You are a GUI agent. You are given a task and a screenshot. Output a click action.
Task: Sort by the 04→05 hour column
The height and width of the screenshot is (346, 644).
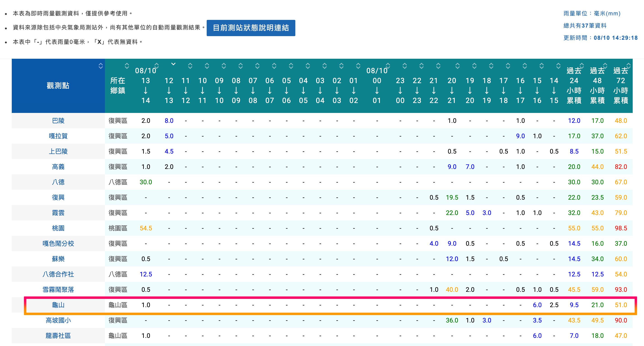(308, 66)
